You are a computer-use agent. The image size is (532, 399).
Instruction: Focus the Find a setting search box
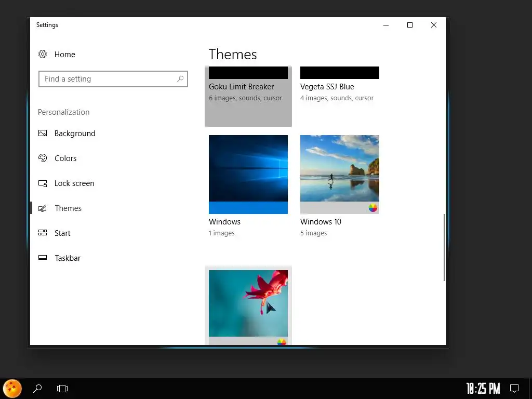[x=113, y=79]
